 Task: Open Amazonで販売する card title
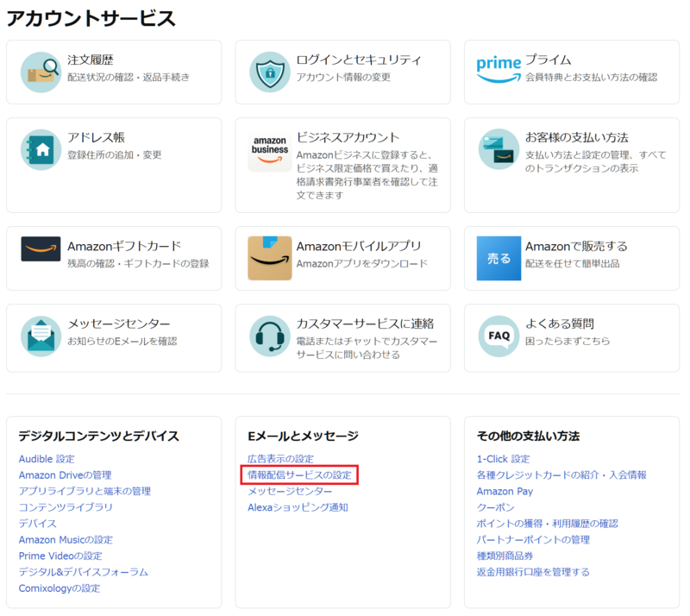(576, 246)
